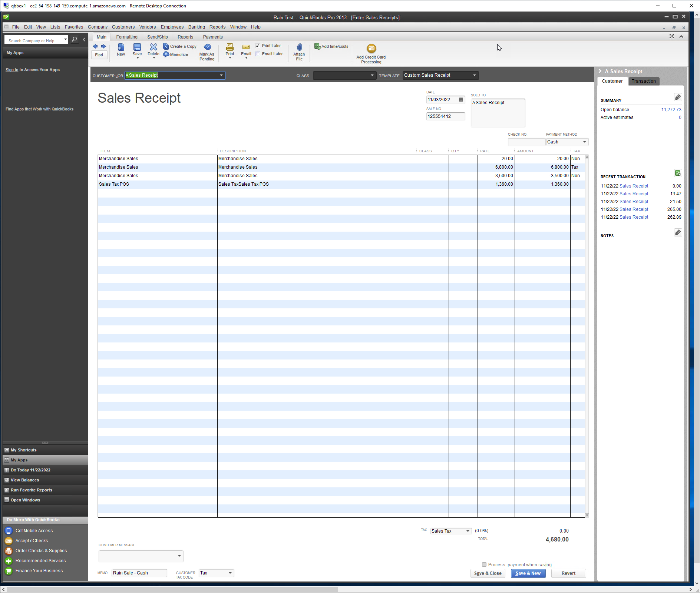Open the Banking menu
Viewport: 700px width, 593px height.
[197, 27]
